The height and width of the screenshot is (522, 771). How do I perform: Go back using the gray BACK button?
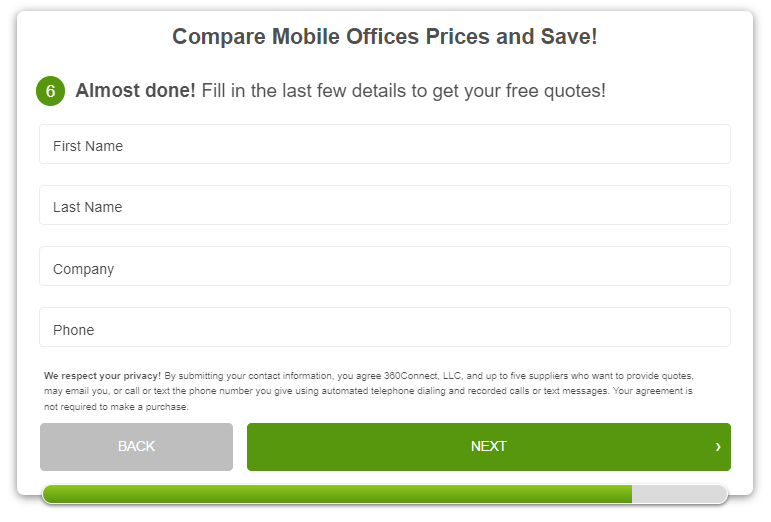[136, 447]
